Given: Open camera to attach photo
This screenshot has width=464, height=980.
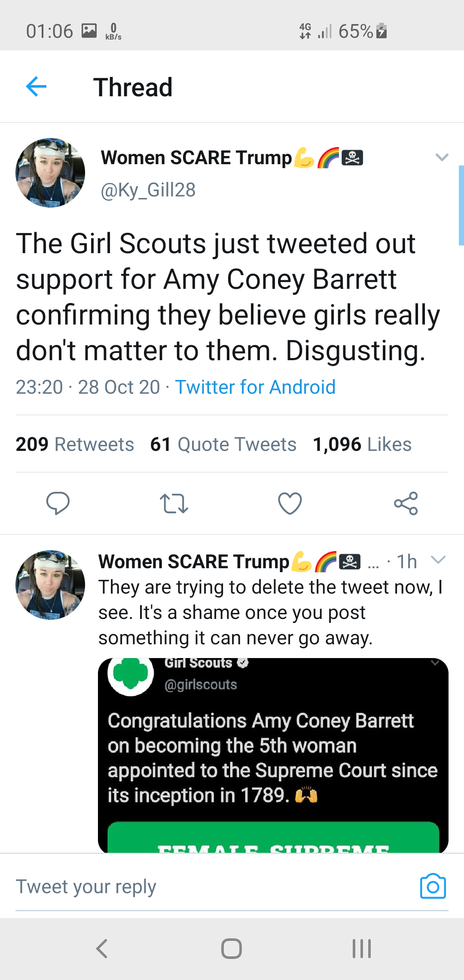Looking at the screenshot, I should click(433, 886).
